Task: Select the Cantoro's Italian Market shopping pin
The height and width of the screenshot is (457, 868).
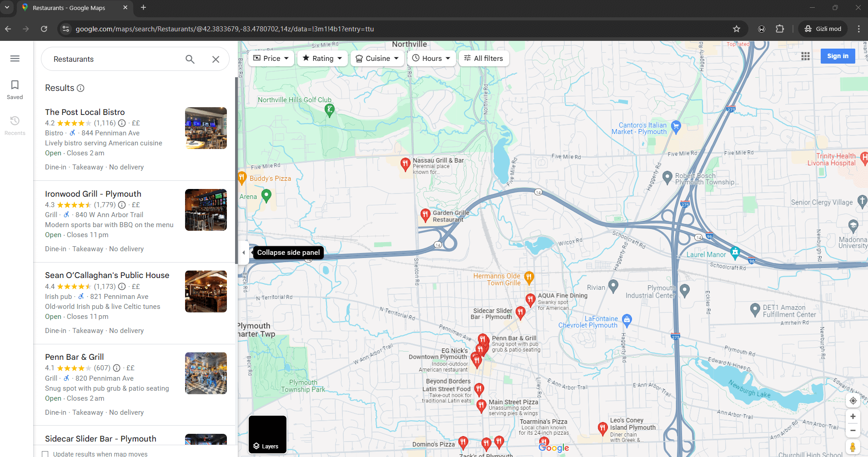Action: (x=676, y=127)
